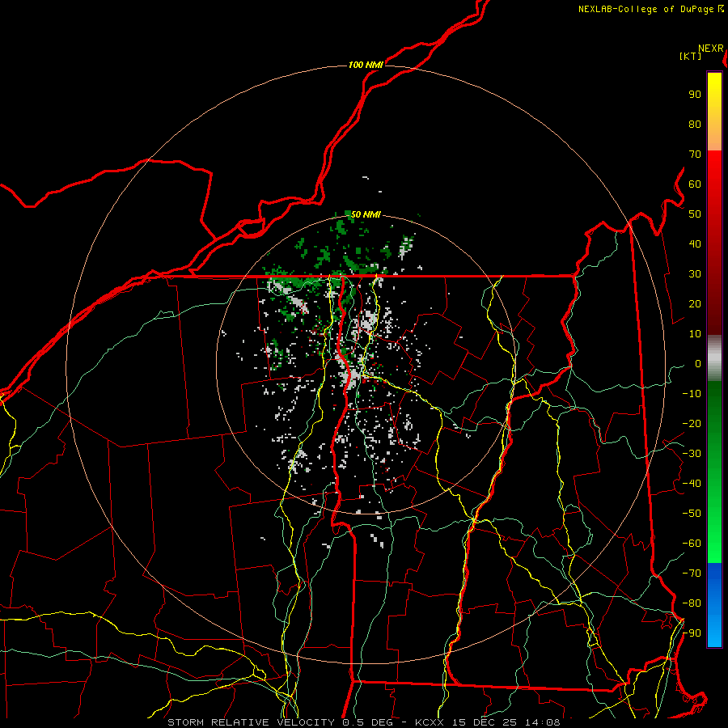Select the positive 80 knot scale label
The image size is (728, 728).
click(695, 124)
